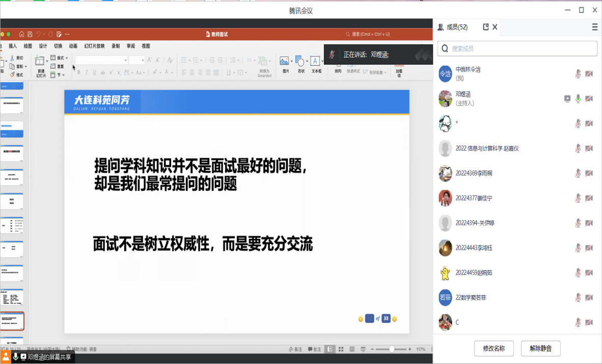This screenshot has height=364, width=602.
Task: Open the 审阅 review tab
Action: tap(131, 46)
